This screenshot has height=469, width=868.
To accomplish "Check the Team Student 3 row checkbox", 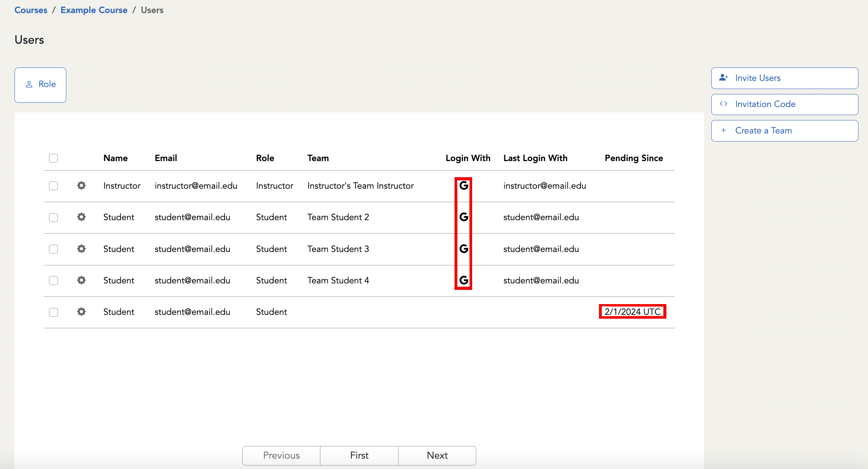I will click(x=54, y=249).
